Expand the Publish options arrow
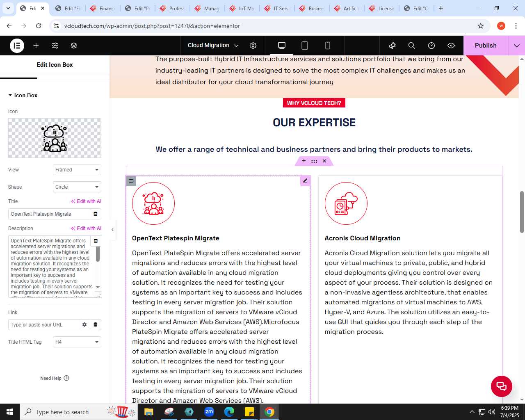This screenshot has height=420, width=525. (517, 46)
